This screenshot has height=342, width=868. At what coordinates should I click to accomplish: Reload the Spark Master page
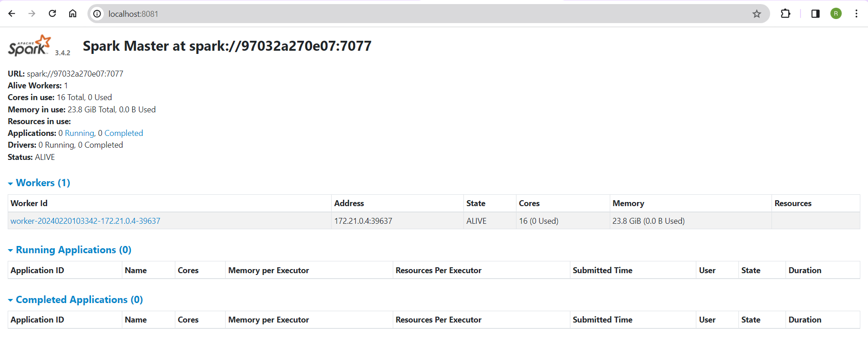[52, 14]
